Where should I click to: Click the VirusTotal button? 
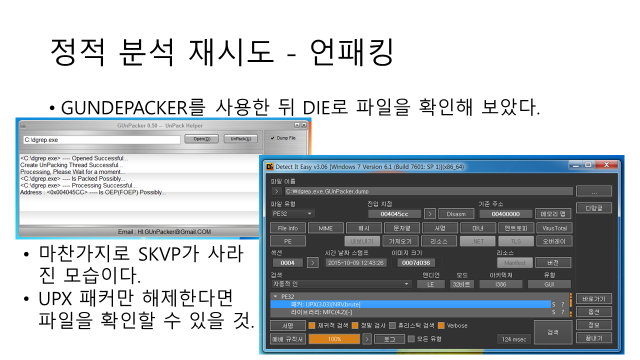[554, 228]
